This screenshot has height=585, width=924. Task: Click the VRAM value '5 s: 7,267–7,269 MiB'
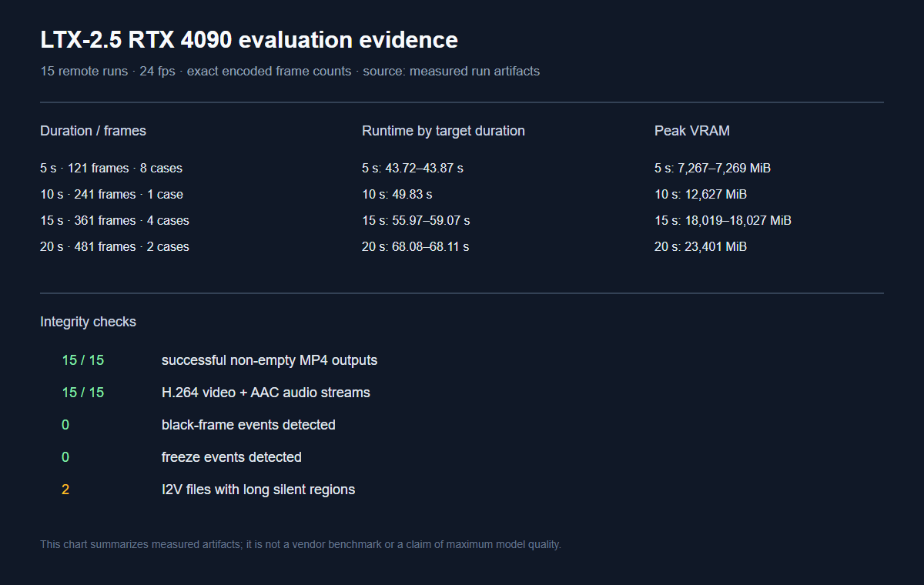(713, 168)
